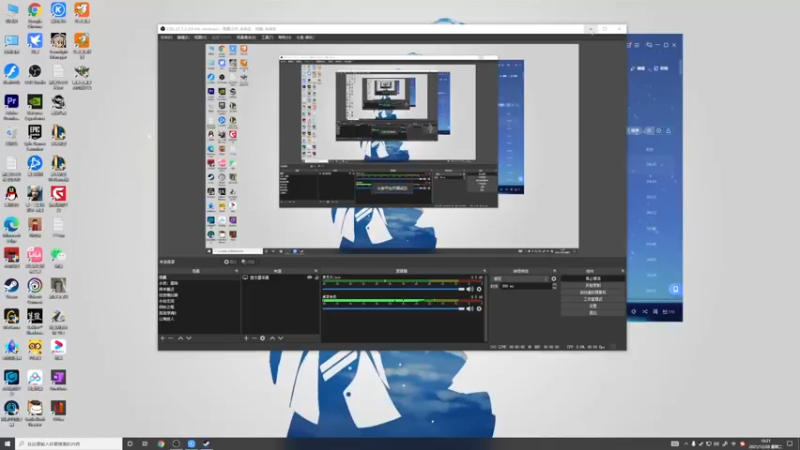Enable Studio Mode from Controls panel
Viewport: 800px width, 450px height.
593,299
